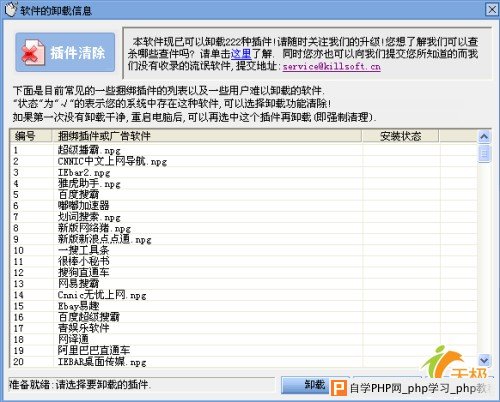500x402 pixels.
Task: Select the 嘟嘟加速器 entry
Action: [x=84, y=205]
